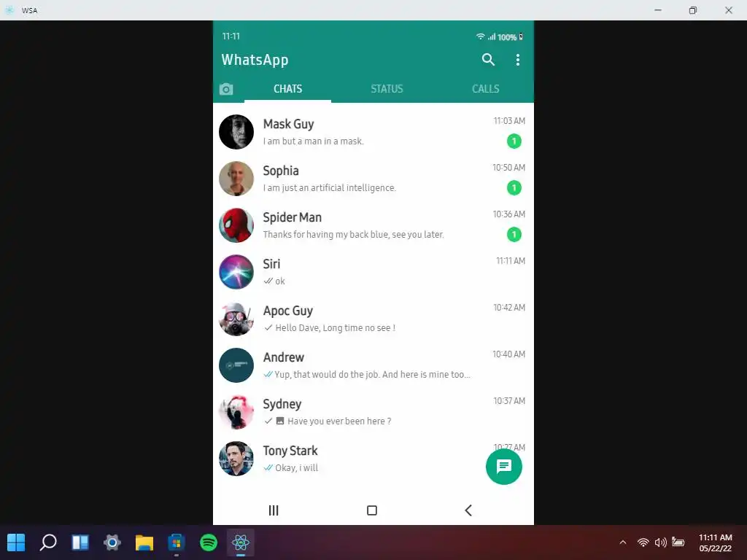Tap the new chat floating button
The height and width of the screenshot is (560, 747).
click(x=504, y=467)
